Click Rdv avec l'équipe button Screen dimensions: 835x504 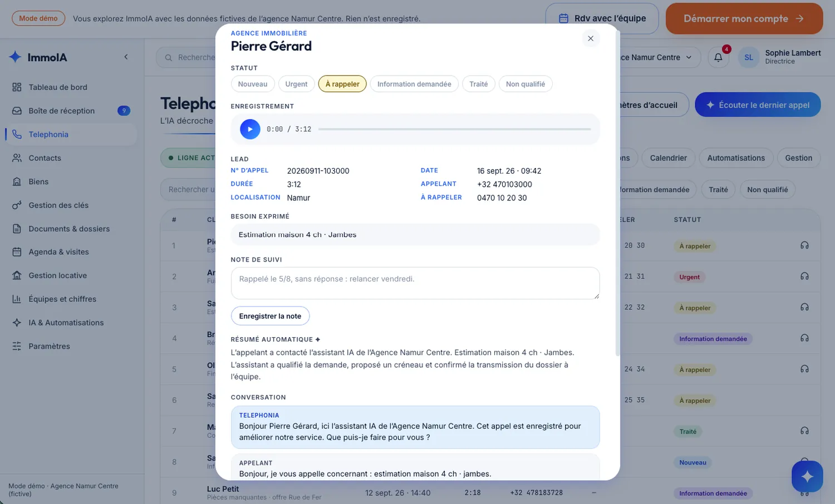coord(602,18)
